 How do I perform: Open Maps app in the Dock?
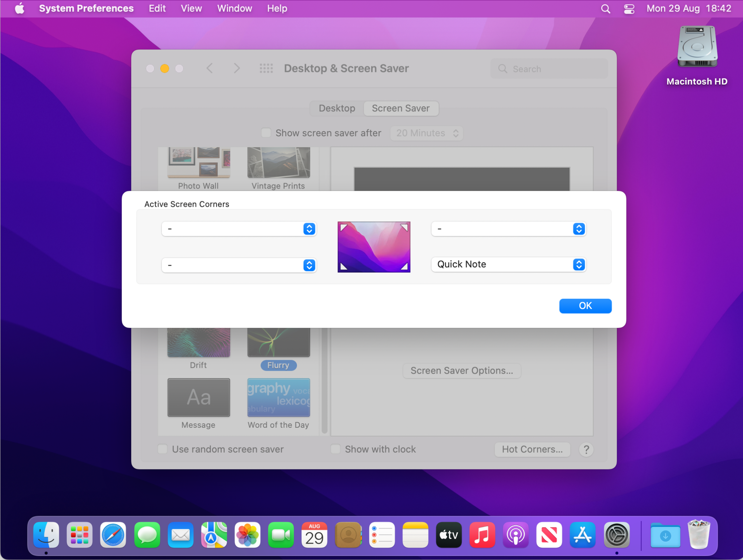214,535
